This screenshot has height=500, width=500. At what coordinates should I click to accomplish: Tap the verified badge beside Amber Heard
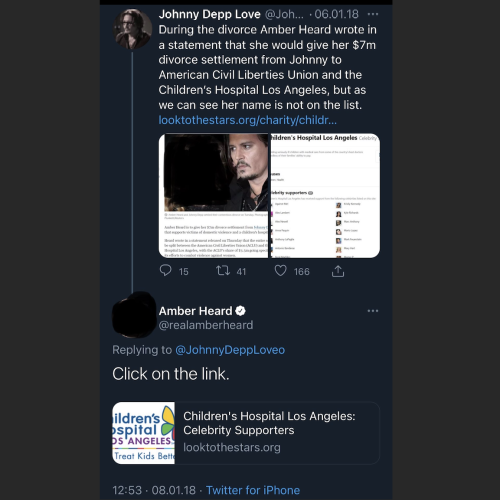[240, 311]
